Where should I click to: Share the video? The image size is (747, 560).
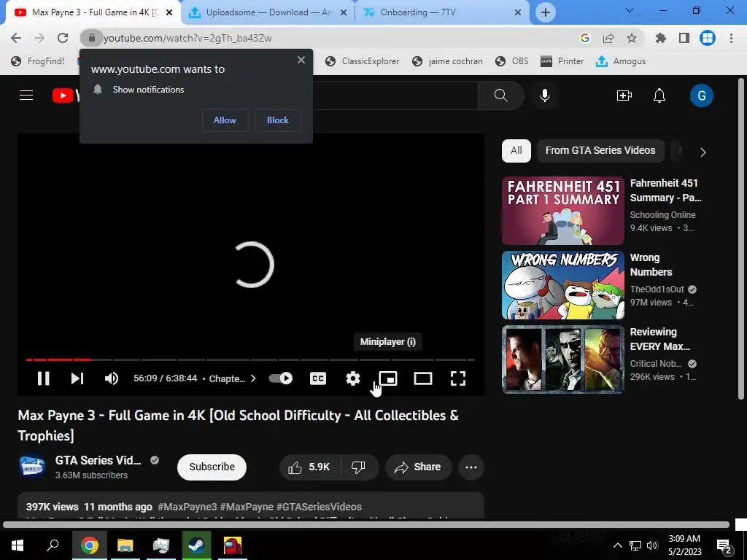[x=418, y=467]
